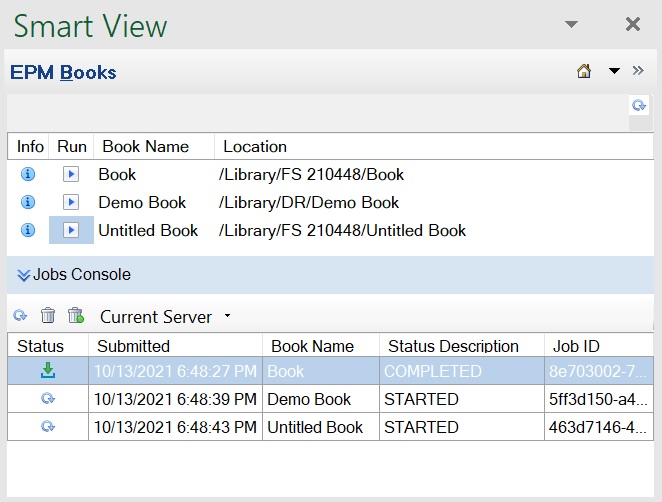Open info for Untitled Book
Viewport: 662px width, 502px height.
point(28,230)
